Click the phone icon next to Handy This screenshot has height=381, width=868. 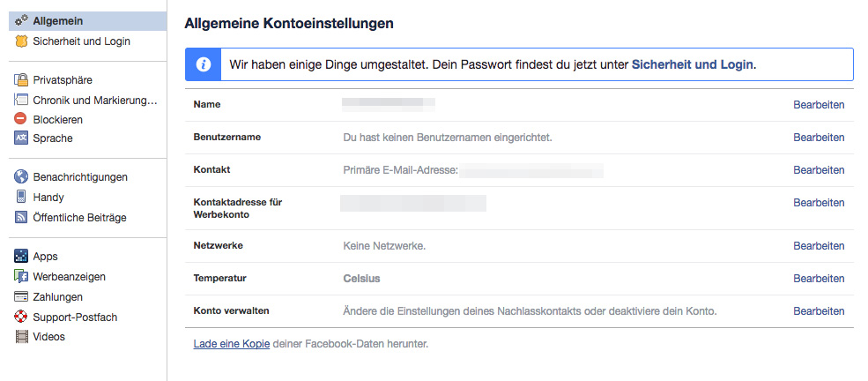pyautogui.click(x=22, y=198)
